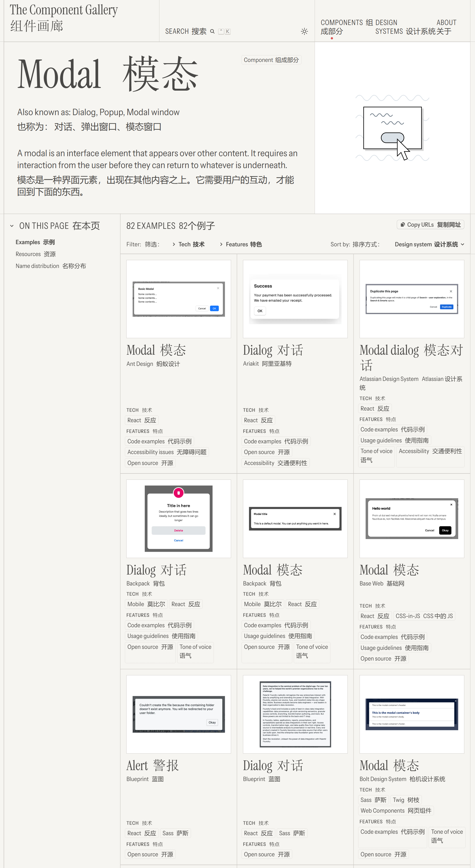Click close X in Ant Design modal preview
Viewport: 475px width, 868px height.
(x=218, y=288)
